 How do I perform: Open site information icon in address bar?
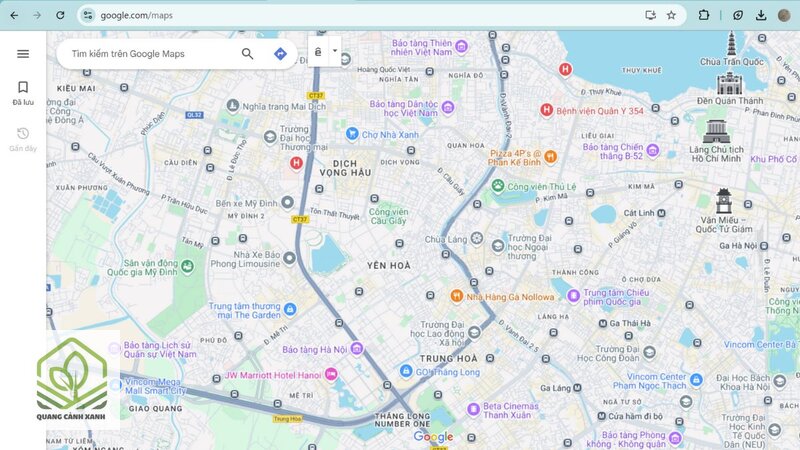click(x=88, y=15)
